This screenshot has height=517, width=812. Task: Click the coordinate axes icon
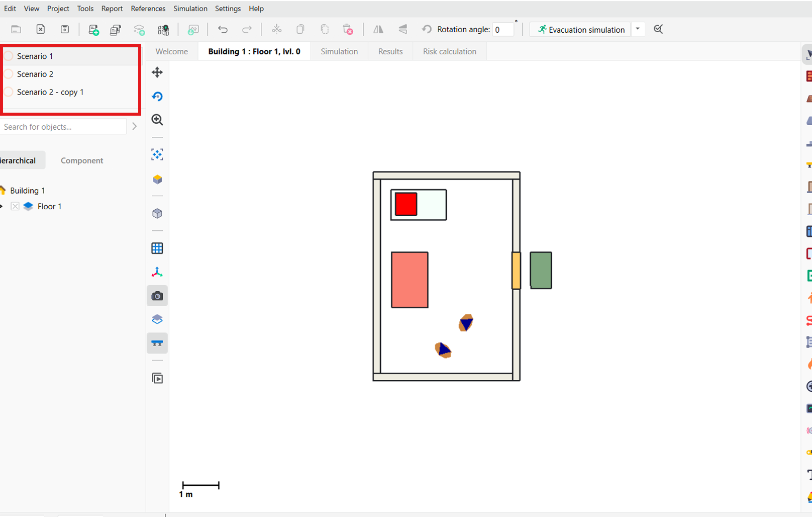tap(157, 272)
